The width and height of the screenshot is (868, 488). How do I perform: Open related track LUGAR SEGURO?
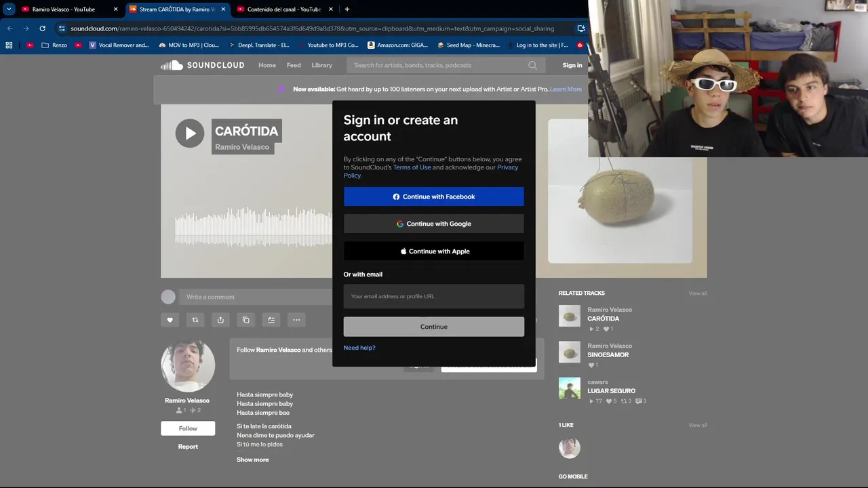tap(611, 391)
